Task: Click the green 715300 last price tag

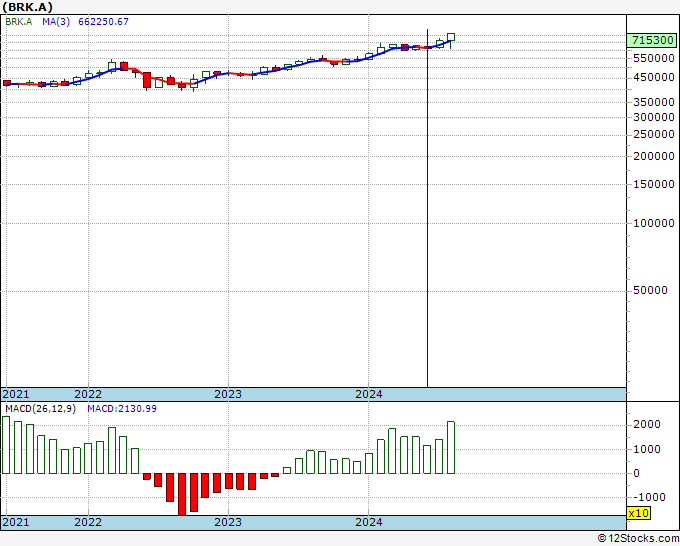Action: coord(652,41)
